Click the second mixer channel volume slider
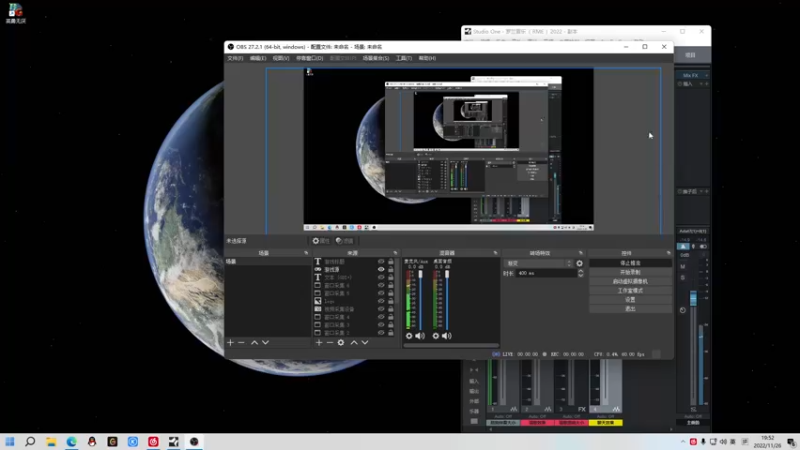Viewport: 800px width, 450px height. [x=446, y=300]
